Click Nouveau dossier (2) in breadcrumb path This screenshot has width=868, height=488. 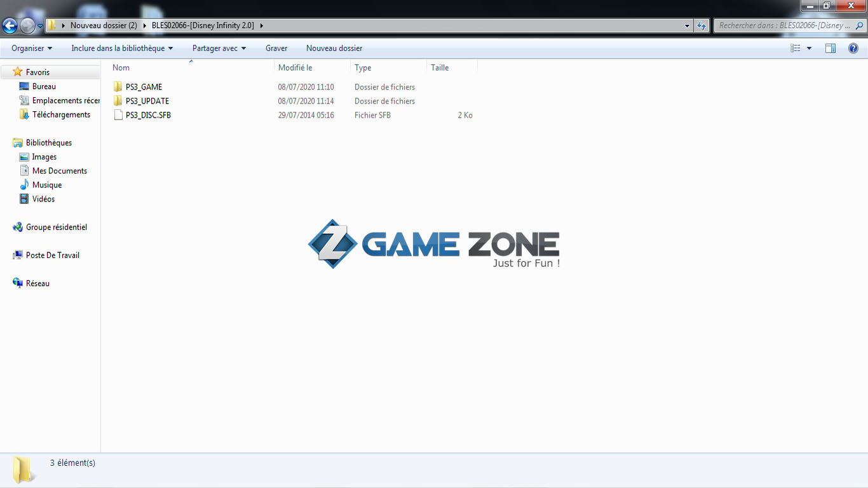tap(104, 25)
